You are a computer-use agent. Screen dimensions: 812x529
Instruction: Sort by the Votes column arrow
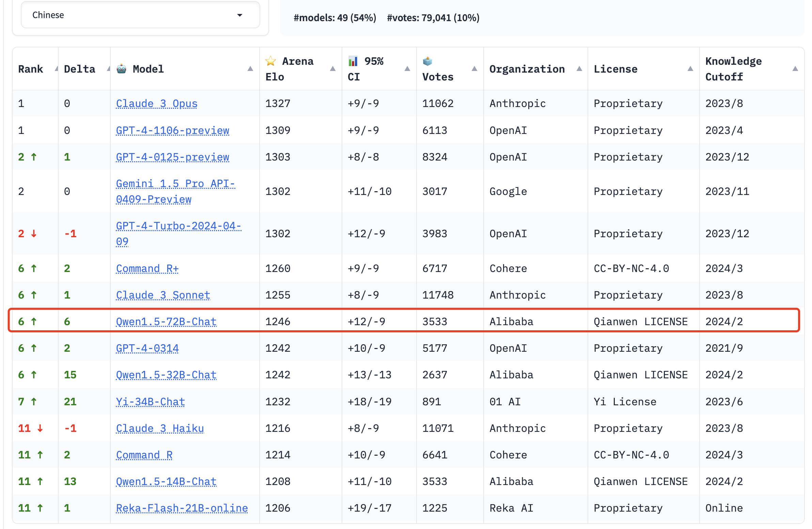[474, 69]
